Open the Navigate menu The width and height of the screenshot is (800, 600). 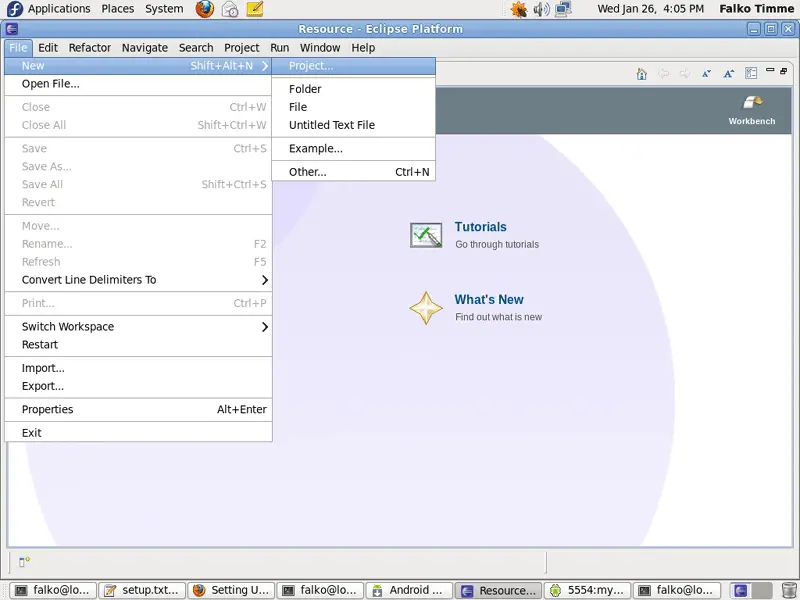pyautogui.click(x=145, y=47)
